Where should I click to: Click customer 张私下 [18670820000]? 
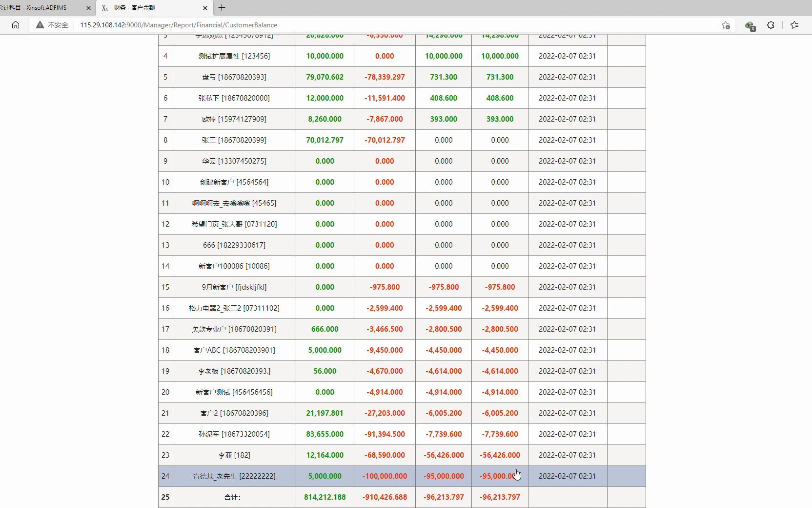[234, 98]
